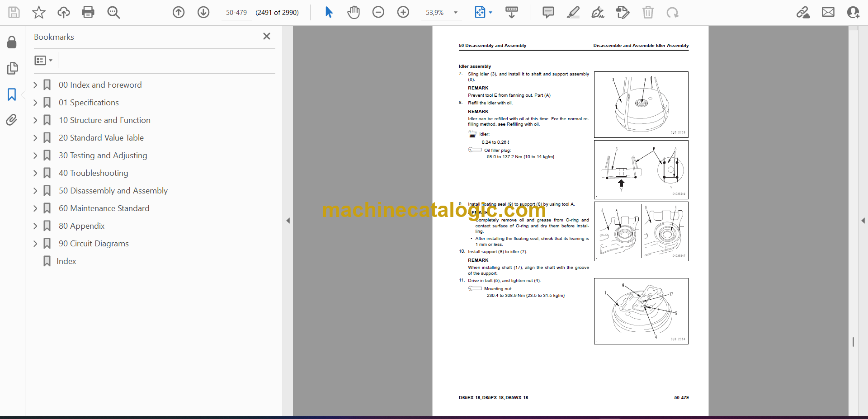Select 20 Standard Value Table bookmark
Screen dimensions: 868x419
point(101,138)
